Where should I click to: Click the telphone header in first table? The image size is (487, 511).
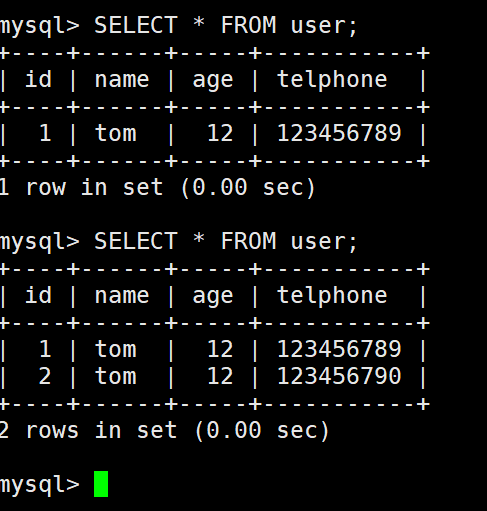[332, 80]
